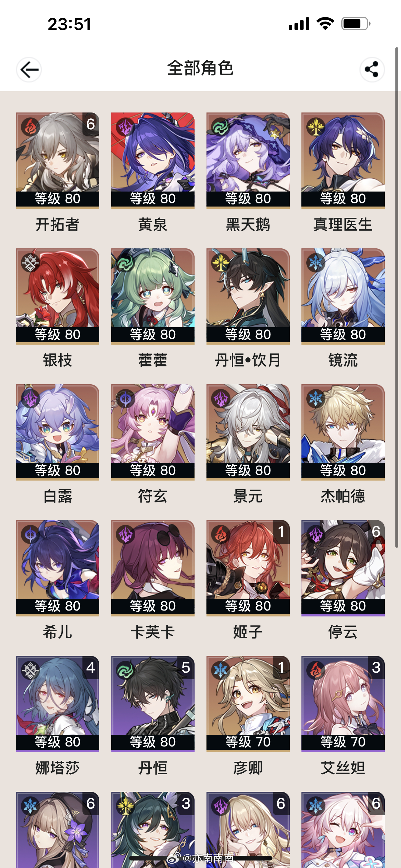Click the vertical scrollbar on the right edge
Image resolution: width=401 pixels, height=868 pixels.
[x=397, y=297]
